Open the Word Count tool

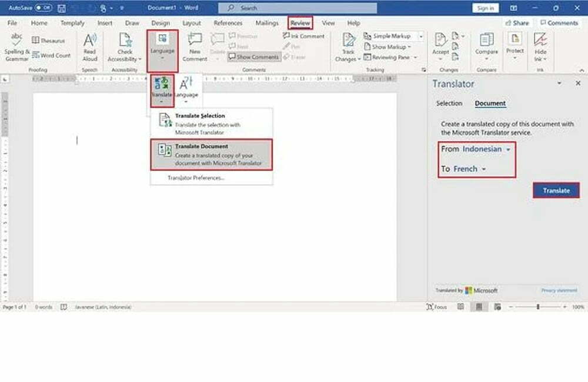click(x=52, y=55)
